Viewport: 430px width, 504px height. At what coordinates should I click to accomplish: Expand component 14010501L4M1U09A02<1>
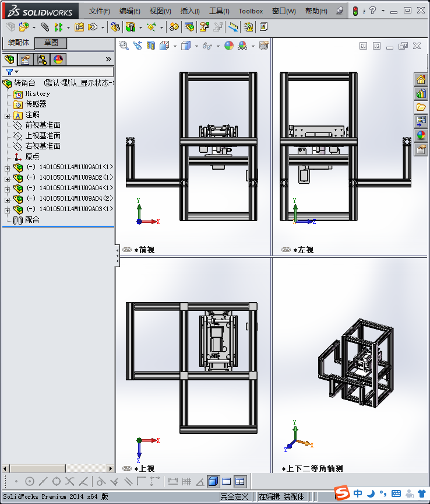click(x=7, y=179)
